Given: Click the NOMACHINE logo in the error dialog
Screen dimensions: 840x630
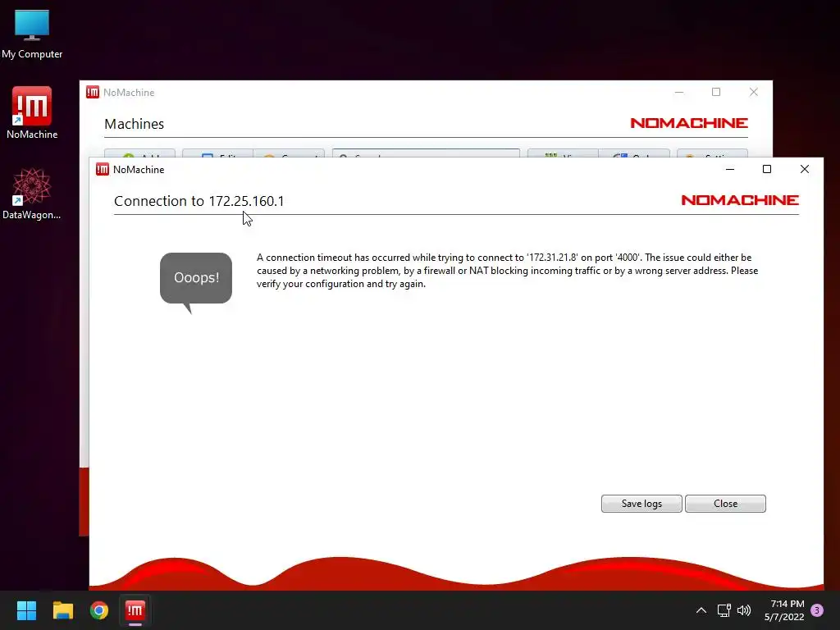Looking at the screenshot, I should 740,200.
